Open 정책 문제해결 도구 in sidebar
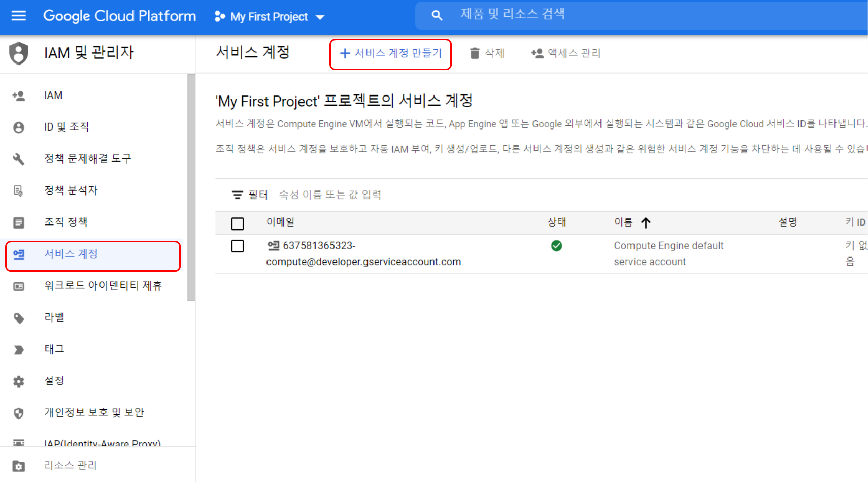Viewport: 868px width, 482px height. [x=94, y=158]
